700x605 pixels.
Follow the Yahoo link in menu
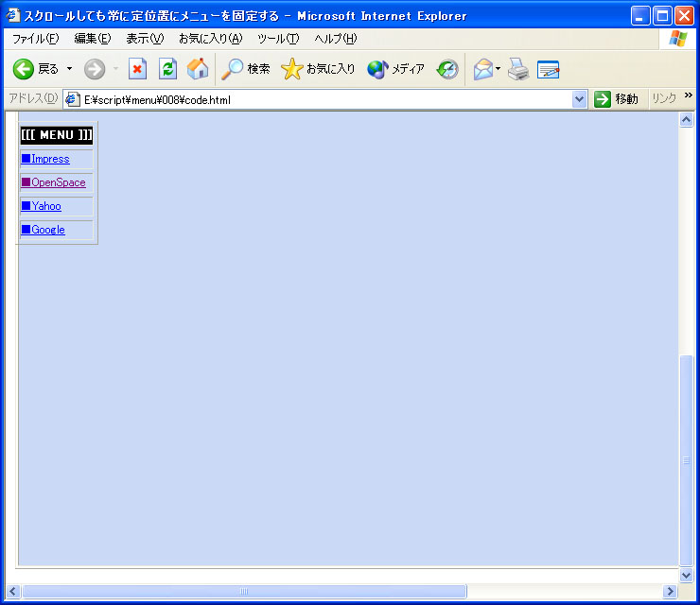(x=42, y=206)
